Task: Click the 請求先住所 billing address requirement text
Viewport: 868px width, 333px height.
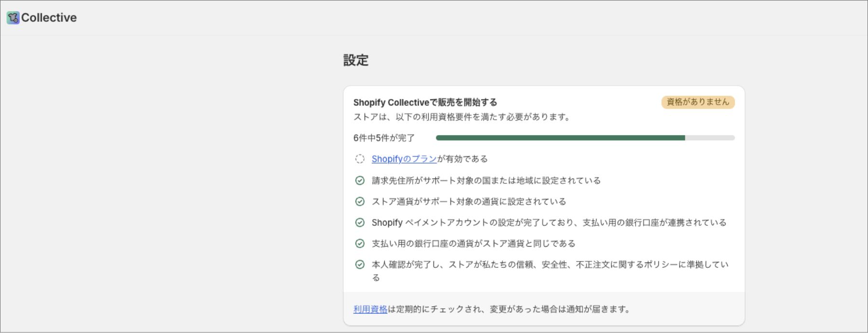Action: coord(486,180)
